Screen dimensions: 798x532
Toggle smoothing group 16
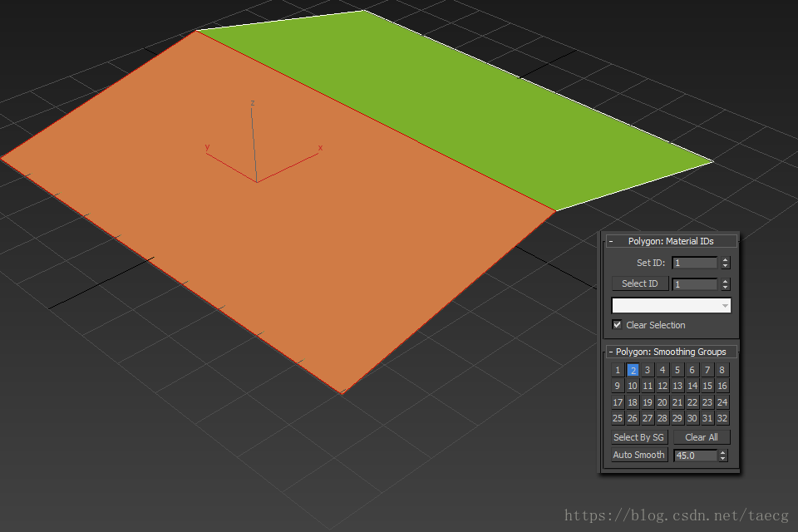tap(722, 386)
